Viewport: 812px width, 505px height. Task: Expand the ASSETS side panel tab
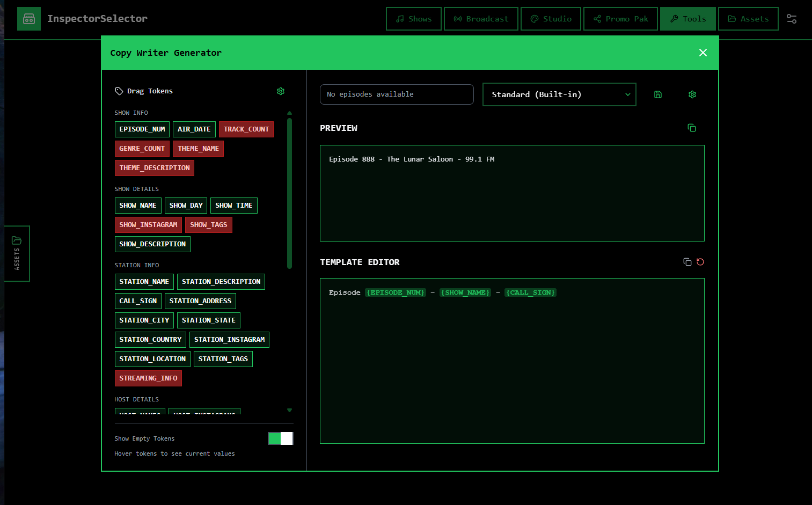pyautogui.click(x=17, y=253)
